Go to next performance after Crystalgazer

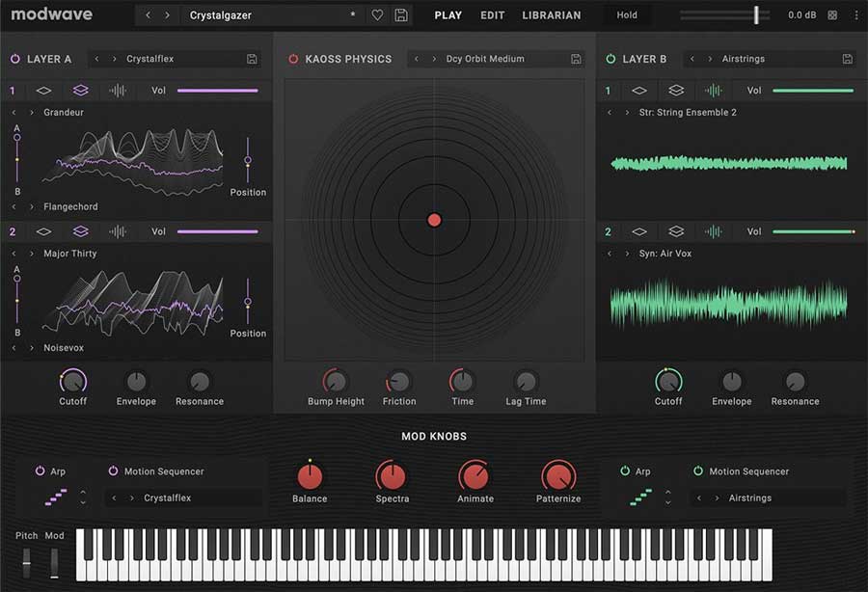click(167, 15)
